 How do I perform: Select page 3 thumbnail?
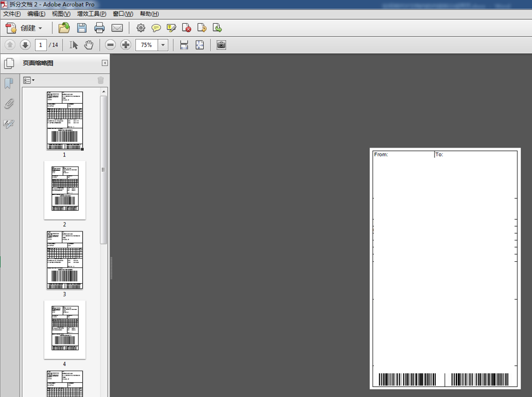click(x=65, y=260)
